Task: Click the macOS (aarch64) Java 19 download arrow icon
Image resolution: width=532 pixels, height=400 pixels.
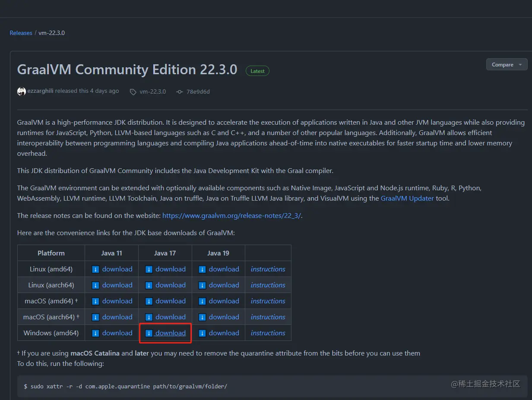Action: tap(202, 317)
